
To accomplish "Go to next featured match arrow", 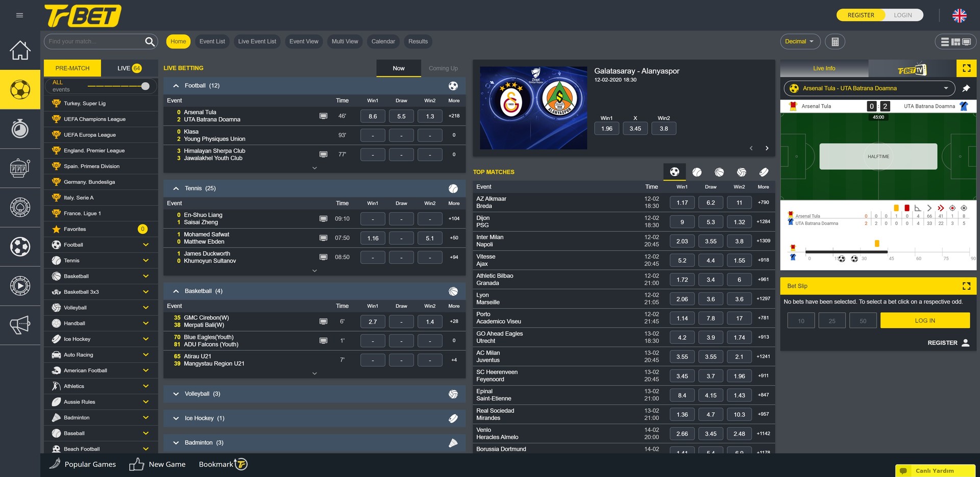I will click(767, 148).
